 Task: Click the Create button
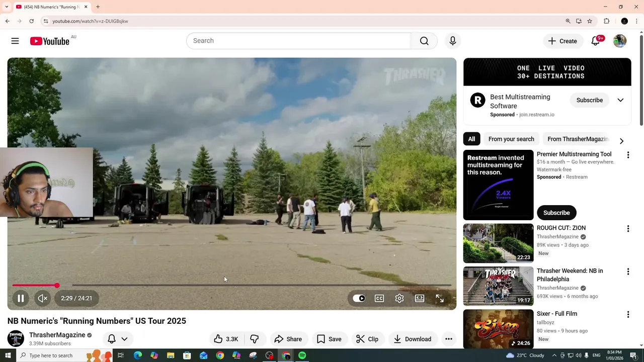pos(562,41)
